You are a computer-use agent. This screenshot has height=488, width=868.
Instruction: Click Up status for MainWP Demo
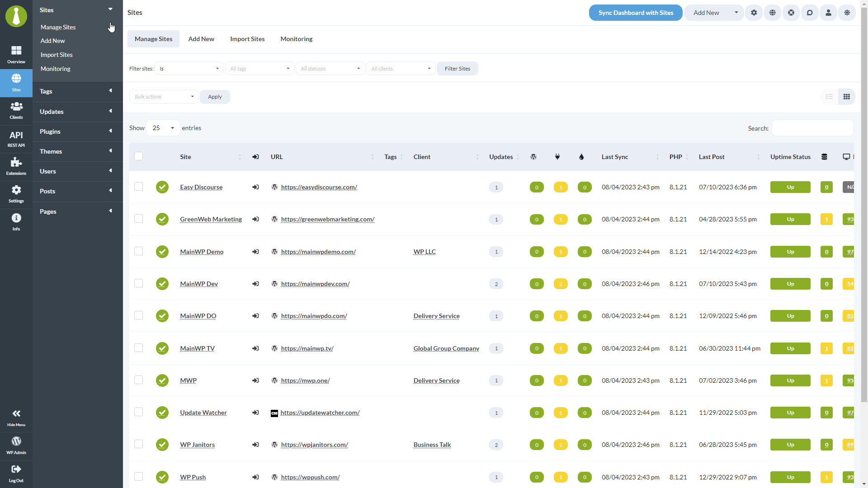(x=790, y=252)
